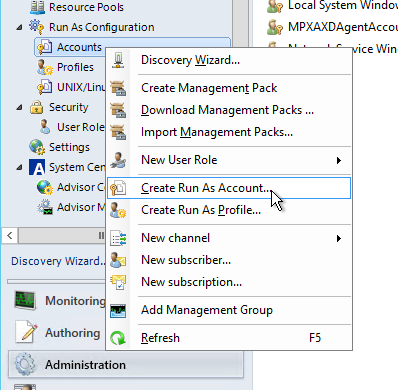This screenshot has height=390, width=398.
Task: Click the left scroll arrow of tree pane
Action: tap(10, 236)
